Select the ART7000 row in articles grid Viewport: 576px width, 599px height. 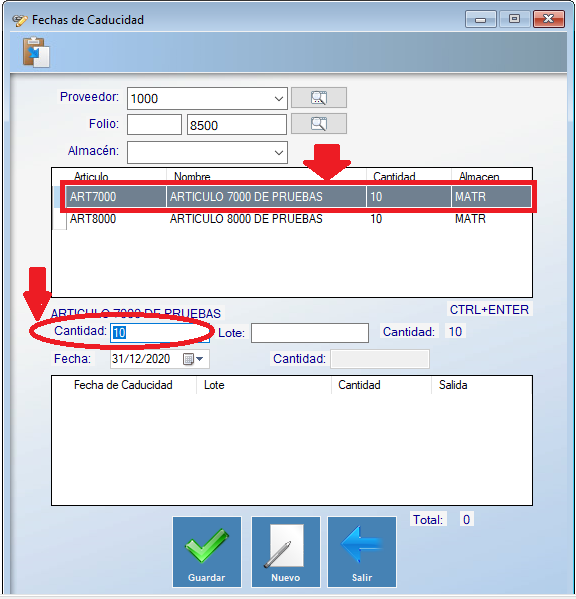click(298, 196)
